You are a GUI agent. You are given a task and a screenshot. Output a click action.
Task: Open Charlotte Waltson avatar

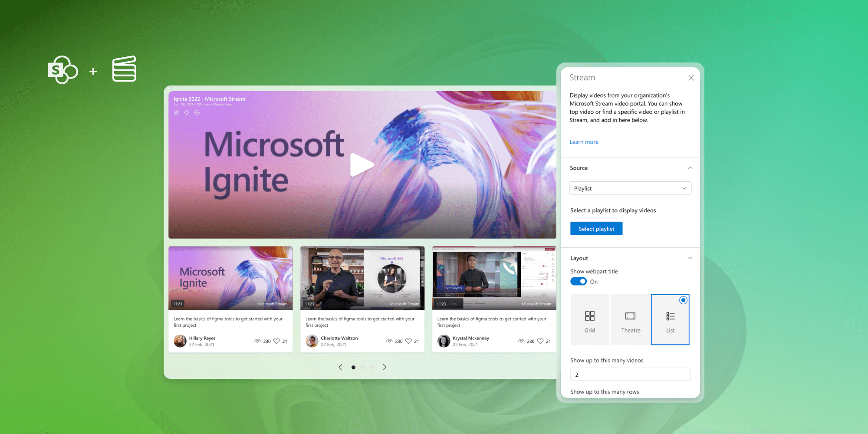(x=312, y=341)
